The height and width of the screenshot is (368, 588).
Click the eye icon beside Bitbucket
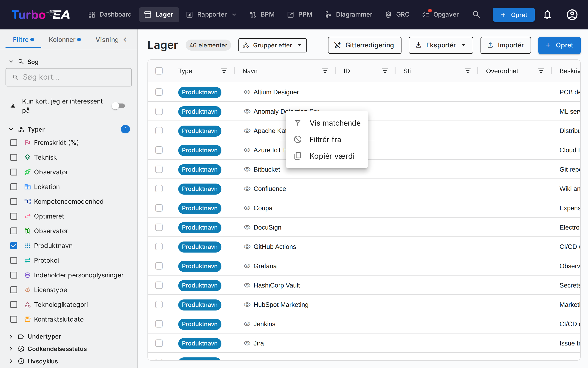click(x=247, y=170)
